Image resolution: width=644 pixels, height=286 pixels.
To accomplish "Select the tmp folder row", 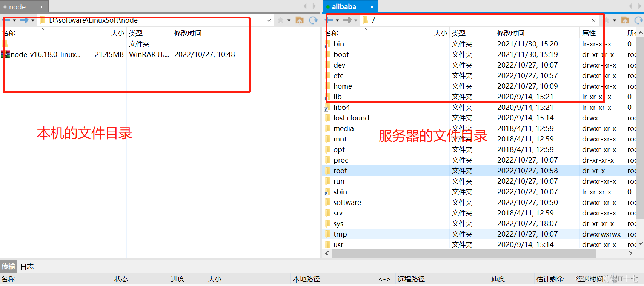I will [479, 234].
